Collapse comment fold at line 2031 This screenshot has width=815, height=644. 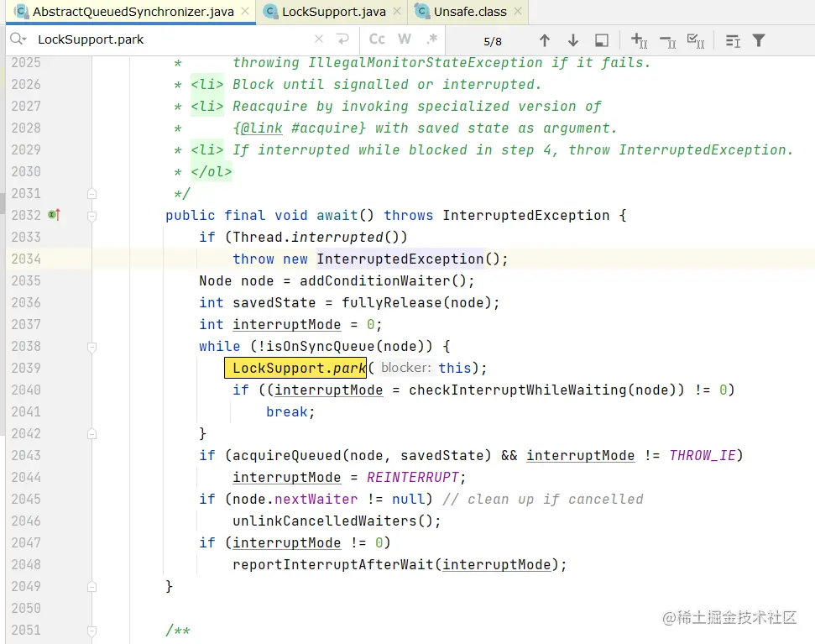click(x=91, y=194)
